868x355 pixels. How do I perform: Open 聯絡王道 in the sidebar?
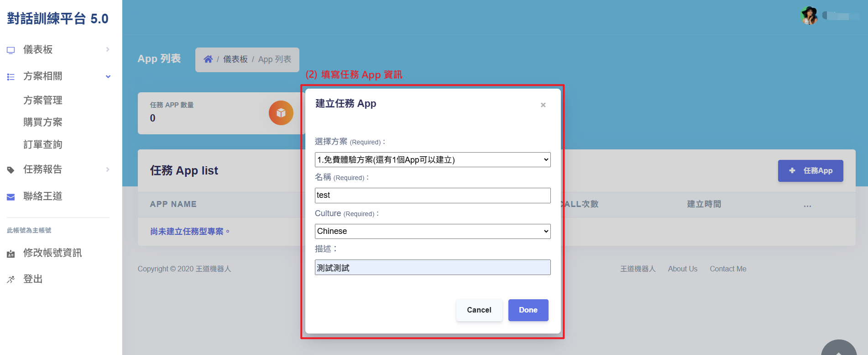point(43,196)
